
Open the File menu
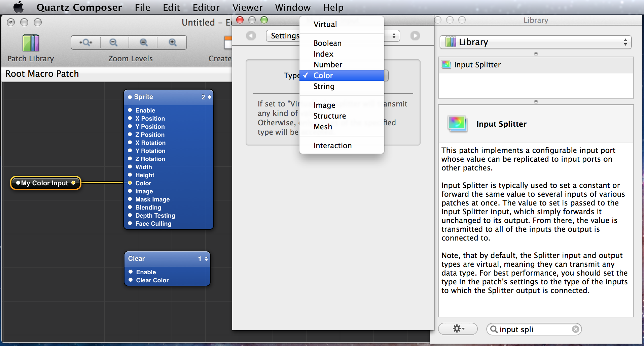[142, 7]
